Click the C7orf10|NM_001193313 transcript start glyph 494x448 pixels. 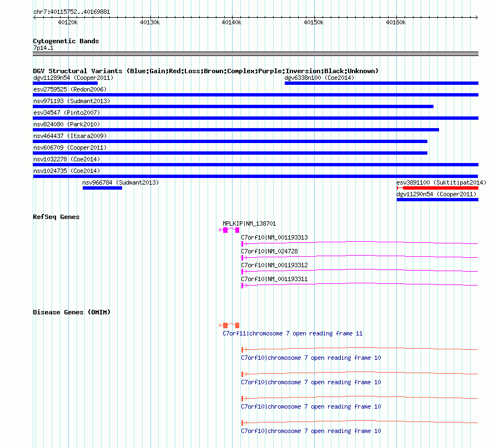[x=244, y=244]
